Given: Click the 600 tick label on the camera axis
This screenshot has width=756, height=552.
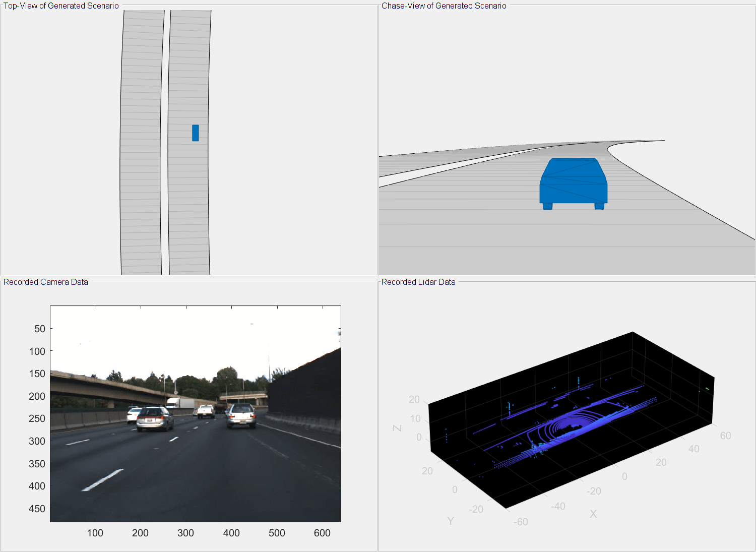Looking at the screenshot, I should click(x=323, y=532).
